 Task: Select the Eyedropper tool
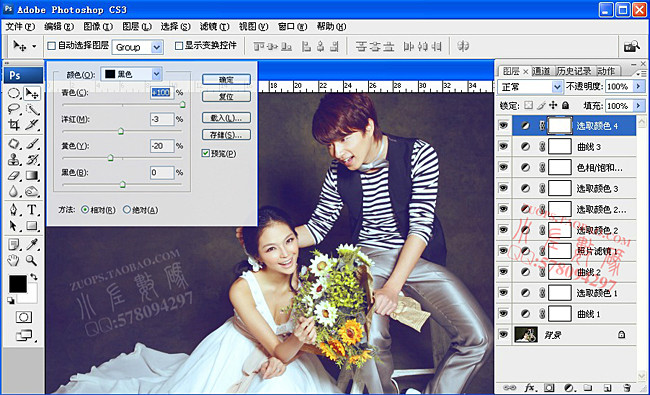point(32,245)
